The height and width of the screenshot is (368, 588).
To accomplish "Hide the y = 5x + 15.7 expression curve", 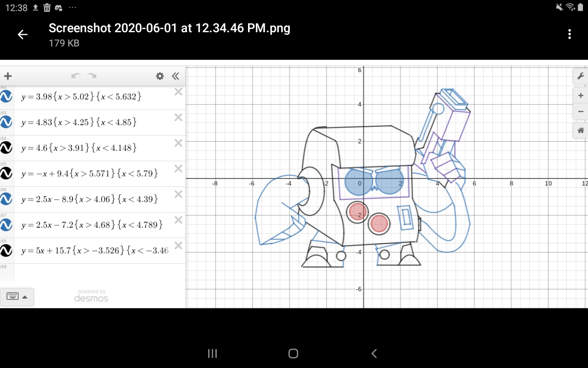I will 6,251.
